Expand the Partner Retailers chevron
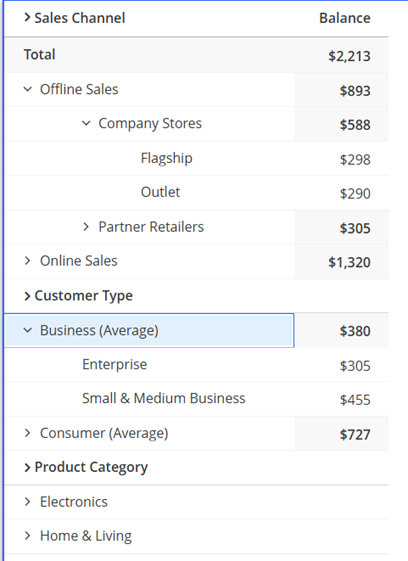Image resolution: width=408 pixels, height=561 pixels. (x=86, y=227)
